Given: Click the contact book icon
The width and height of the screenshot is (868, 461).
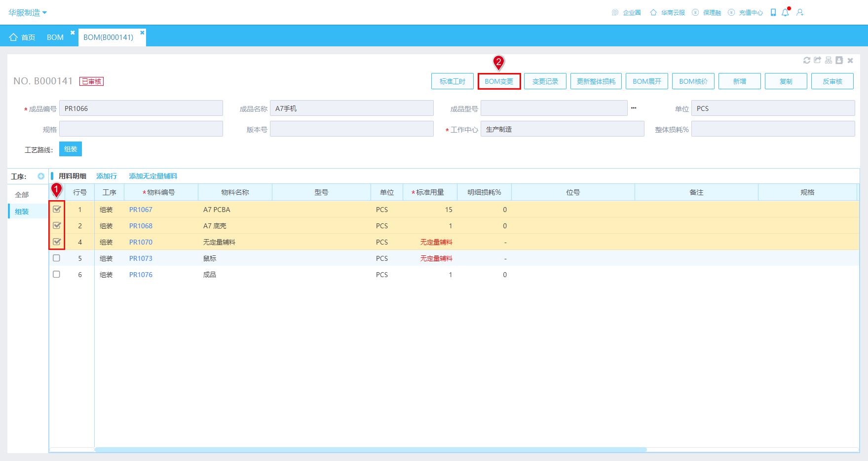Looking at the screenshot, I should (x=839, y=60).
